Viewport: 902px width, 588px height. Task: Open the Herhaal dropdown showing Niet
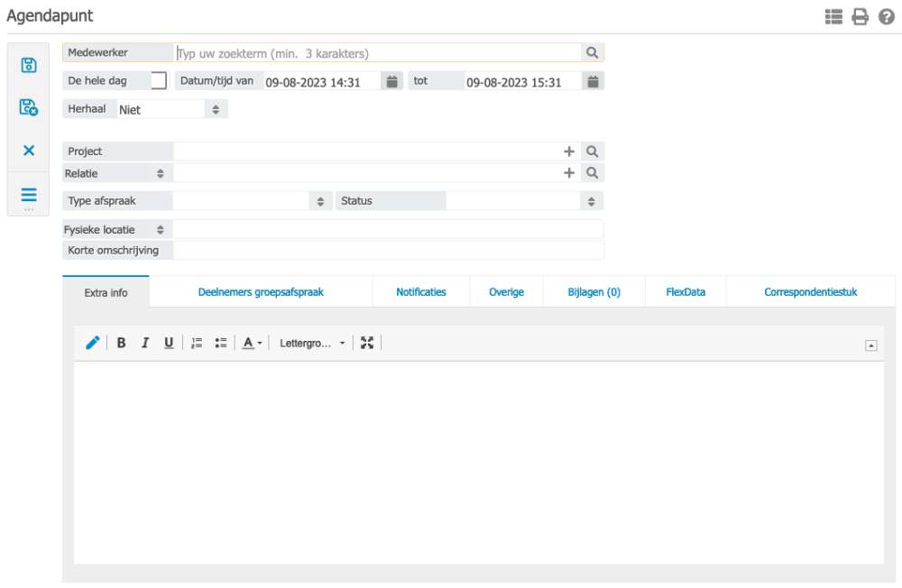(172, 109)
